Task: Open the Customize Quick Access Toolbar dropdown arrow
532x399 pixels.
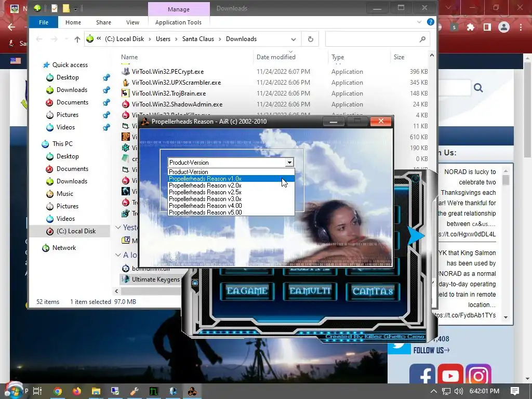Action: tap(76, 8)
